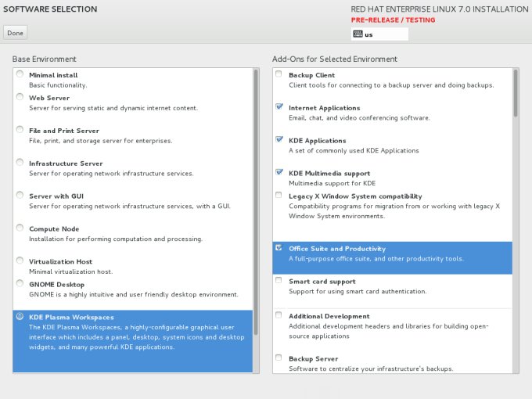Select the Infrastructure Server radio button

(20, 162)
